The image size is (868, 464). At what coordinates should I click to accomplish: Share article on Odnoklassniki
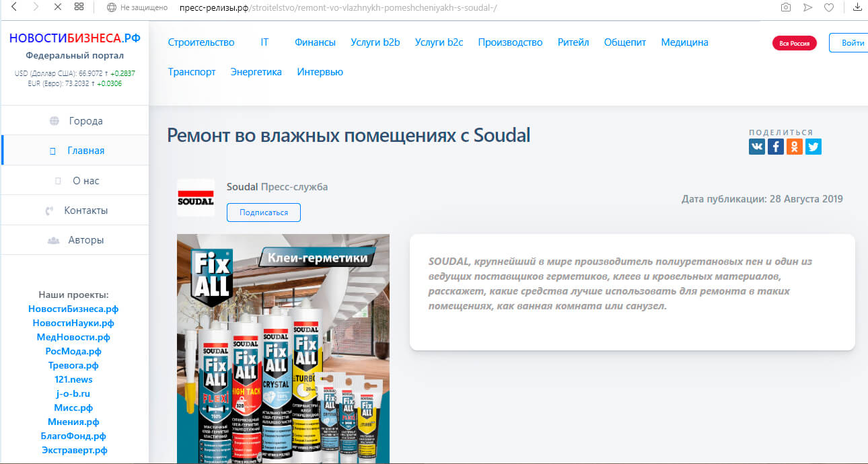pos(795,147)
